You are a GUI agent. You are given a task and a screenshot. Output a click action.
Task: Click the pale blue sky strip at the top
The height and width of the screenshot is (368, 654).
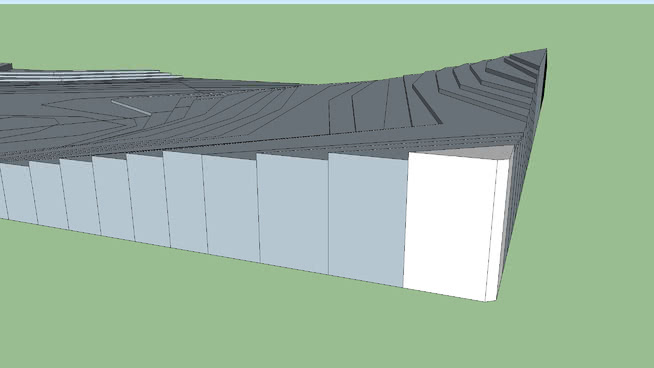pos(327,2)
